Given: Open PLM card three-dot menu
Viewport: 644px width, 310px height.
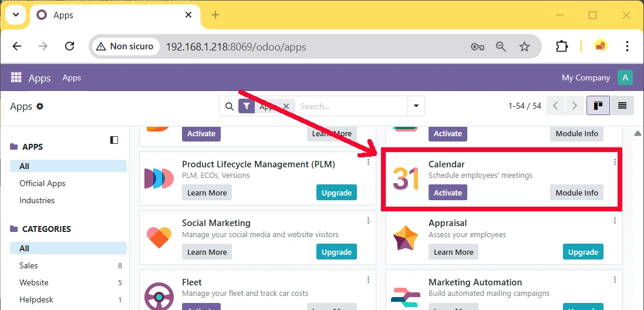Looking at the screenshot, I should (369, 162).
